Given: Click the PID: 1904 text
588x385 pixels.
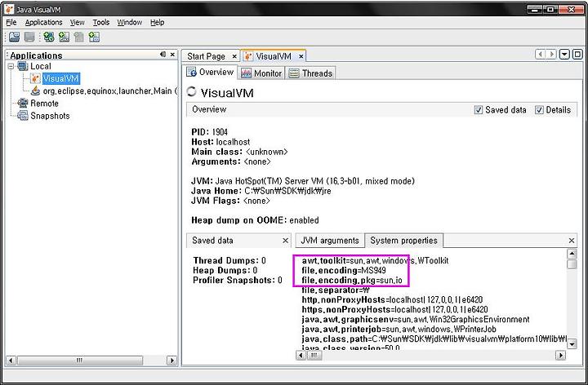Looking at the screenshot, I should 209,132.
